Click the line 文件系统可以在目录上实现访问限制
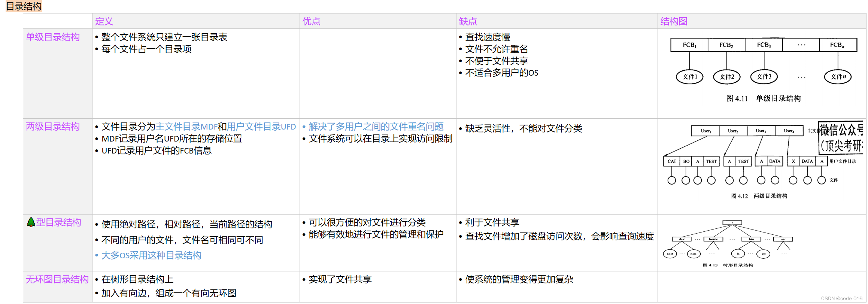 tap(380, 139)
